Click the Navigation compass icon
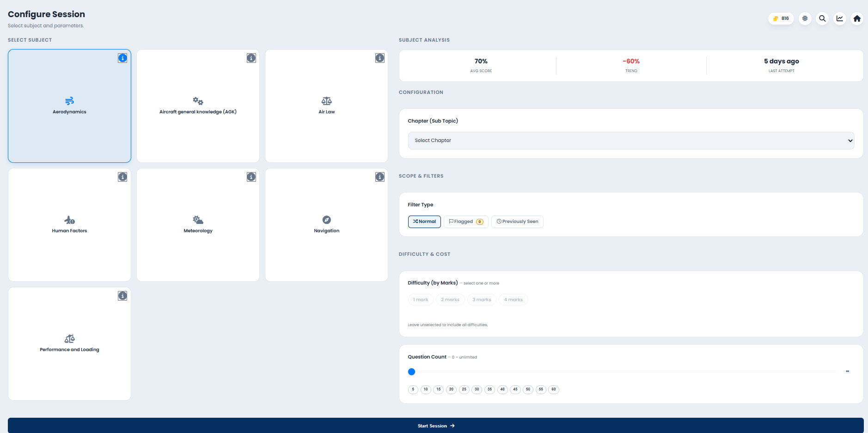This screenshot has width=868, height=433. 326,220
